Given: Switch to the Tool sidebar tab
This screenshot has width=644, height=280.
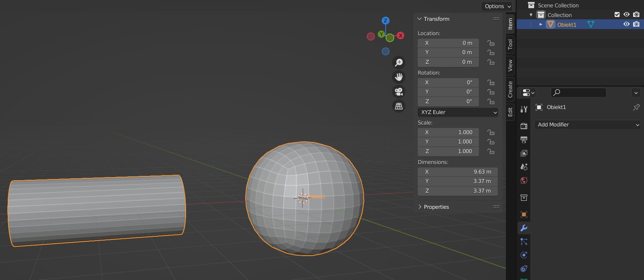Looking at the screenshot, I should (x=510, y=44).
